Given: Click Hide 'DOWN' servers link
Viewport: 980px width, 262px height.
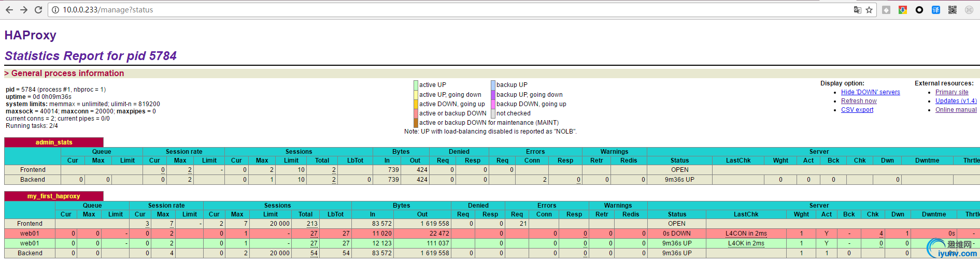Looking at the screenshot, I should pyautogui.click(x=870, y=92).
